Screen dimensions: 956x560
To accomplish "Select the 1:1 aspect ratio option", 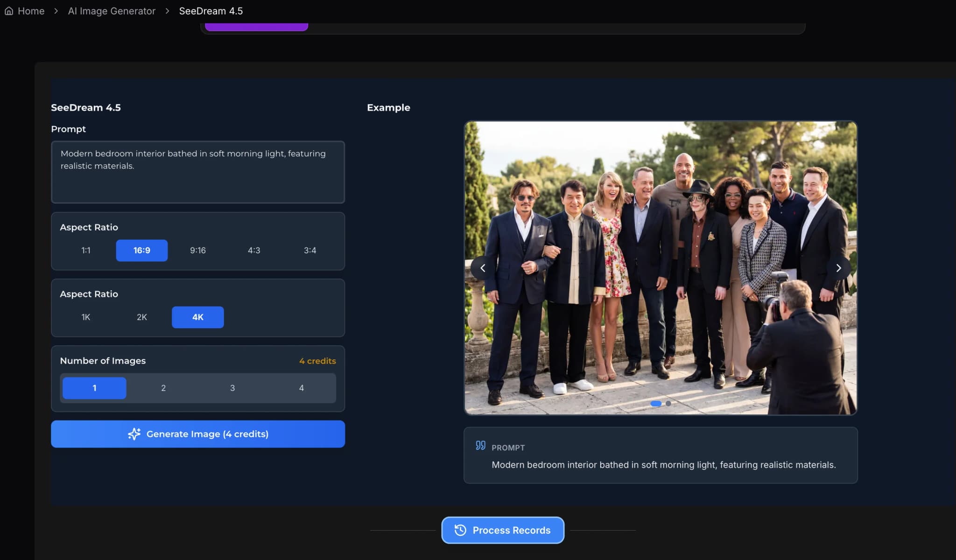I will 86,251.
